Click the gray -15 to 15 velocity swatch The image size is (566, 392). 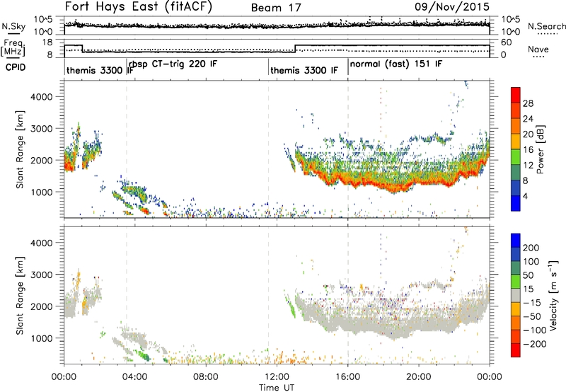point(516,296)
